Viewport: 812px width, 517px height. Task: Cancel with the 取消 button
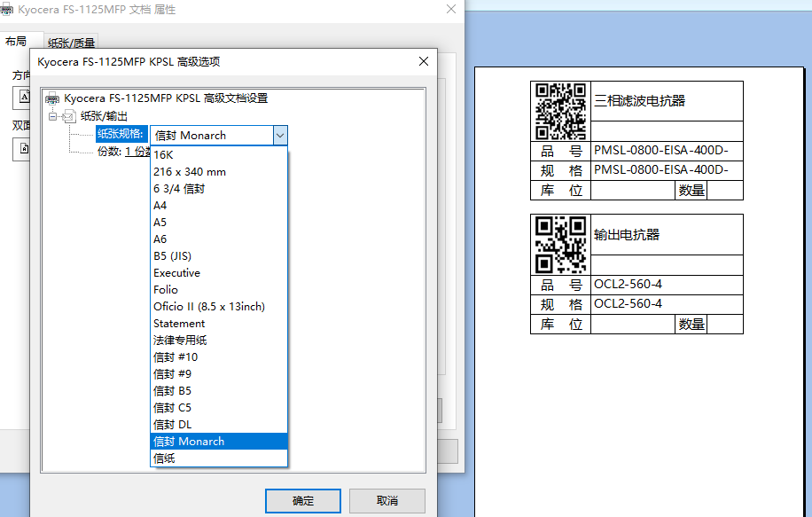point(386,501)
